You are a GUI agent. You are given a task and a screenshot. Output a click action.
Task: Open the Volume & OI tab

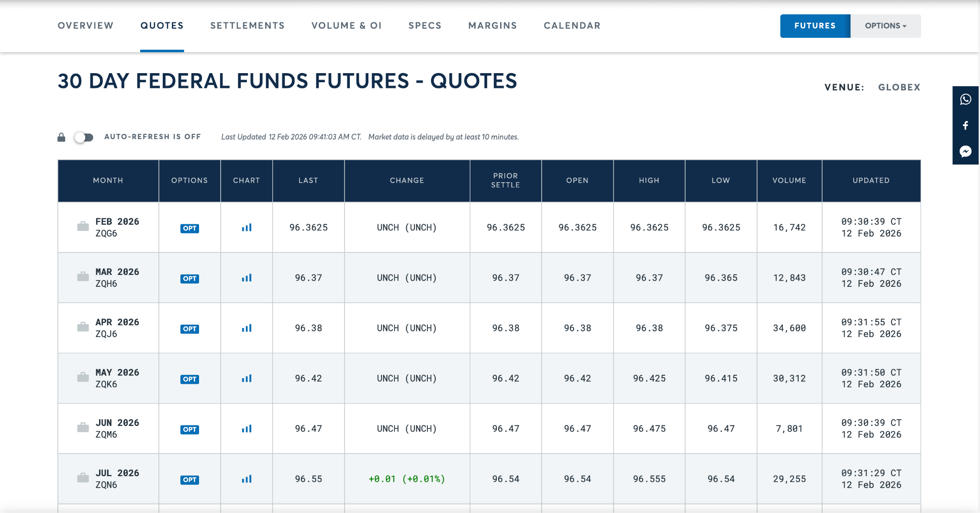pos(346,26)
